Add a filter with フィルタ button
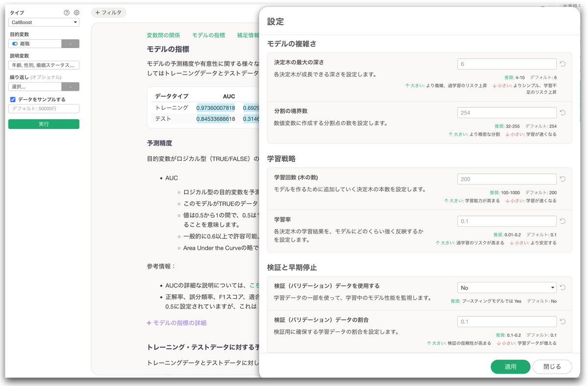Screen dimensions: 588x386 tap(108, 12)
